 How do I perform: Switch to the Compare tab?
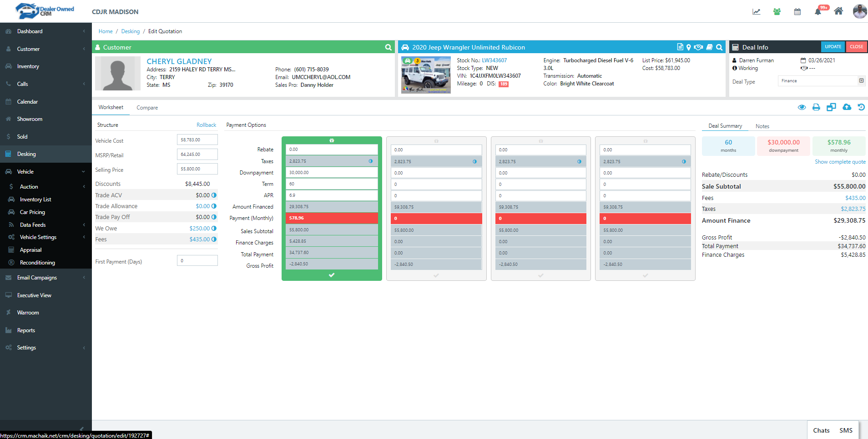pos(147,108)
